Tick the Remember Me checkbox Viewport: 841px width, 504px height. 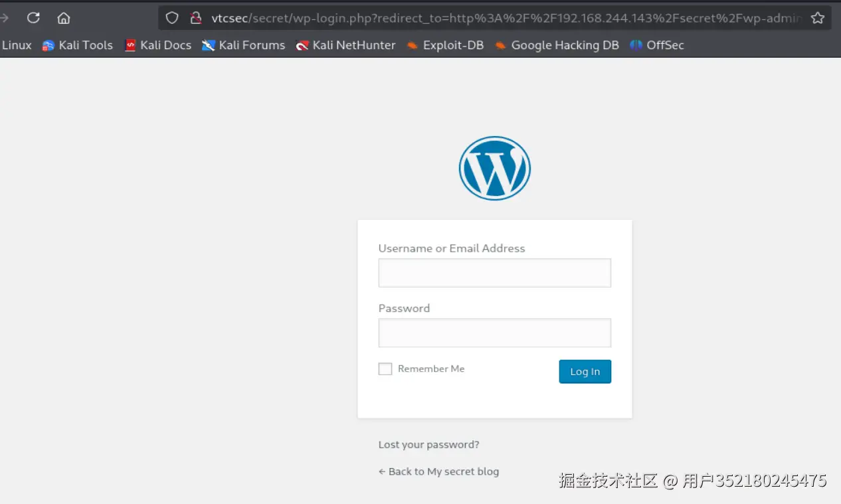pyautogui.click(x=385, y=369)
